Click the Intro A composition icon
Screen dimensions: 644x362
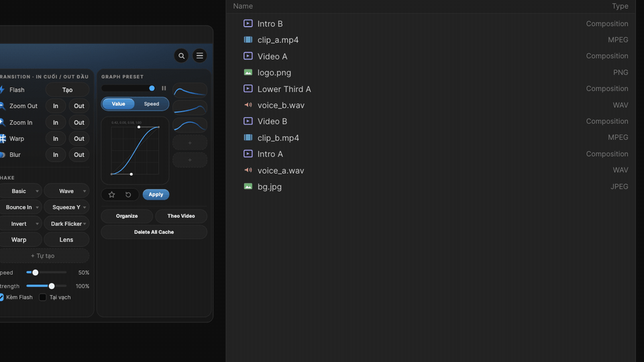point(248,154)
